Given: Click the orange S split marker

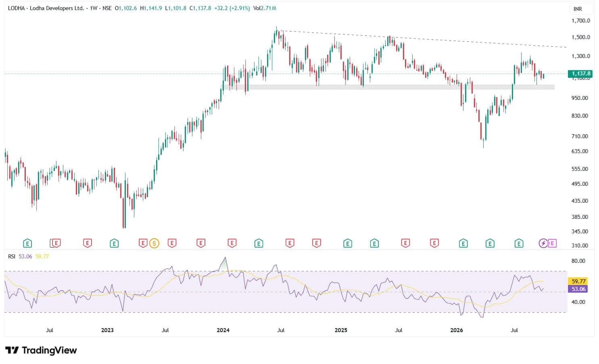Looking at the screenshot, I should point(154,243).
